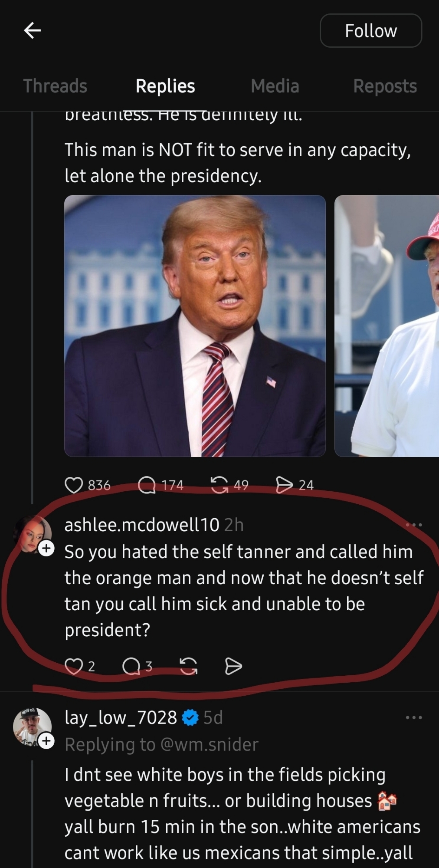Screen dimensions: 439x868
Task: Switch to the Threads tab
Action: (55, 86)
